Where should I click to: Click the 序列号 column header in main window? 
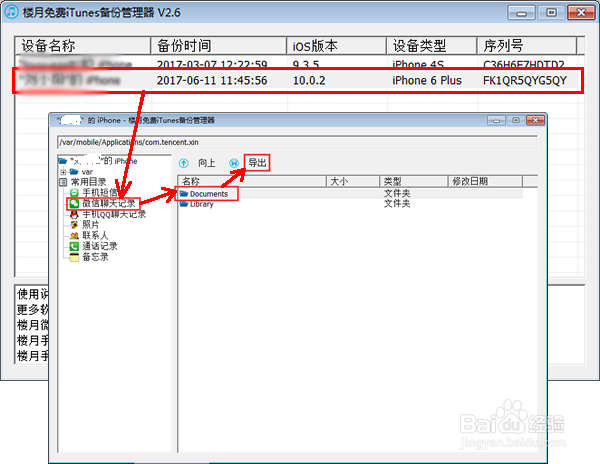click(x=527, y=46)
